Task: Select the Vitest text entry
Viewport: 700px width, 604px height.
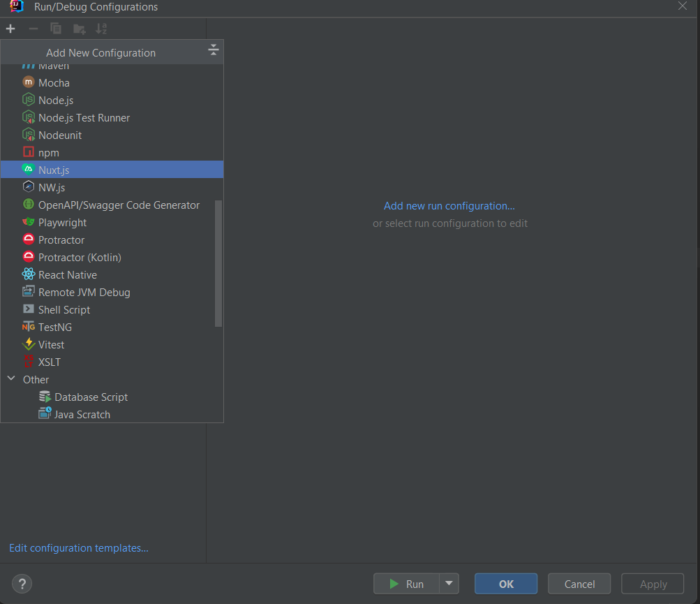Action: click(x=52, y=344)
